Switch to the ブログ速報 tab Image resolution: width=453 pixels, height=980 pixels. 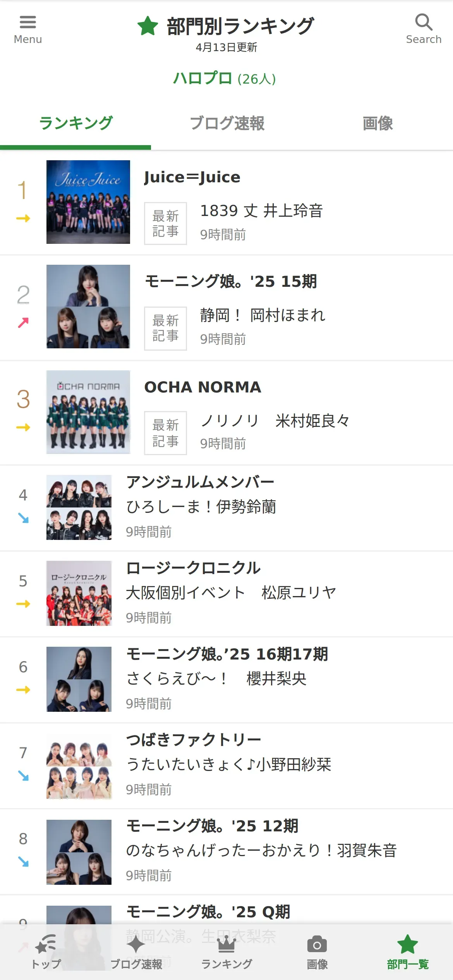pyautogui.click(x=226, y=123)
